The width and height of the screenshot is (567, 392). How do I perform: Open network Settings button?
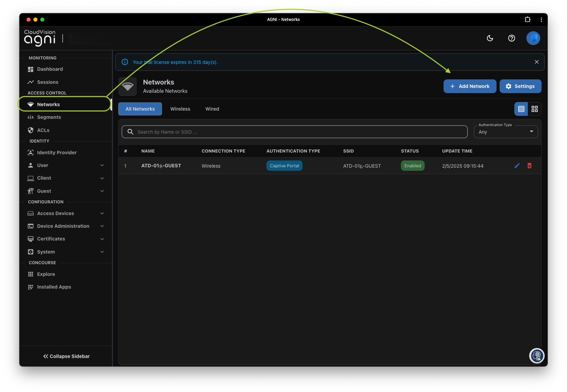pyautogui.click(x=520, y=86)
